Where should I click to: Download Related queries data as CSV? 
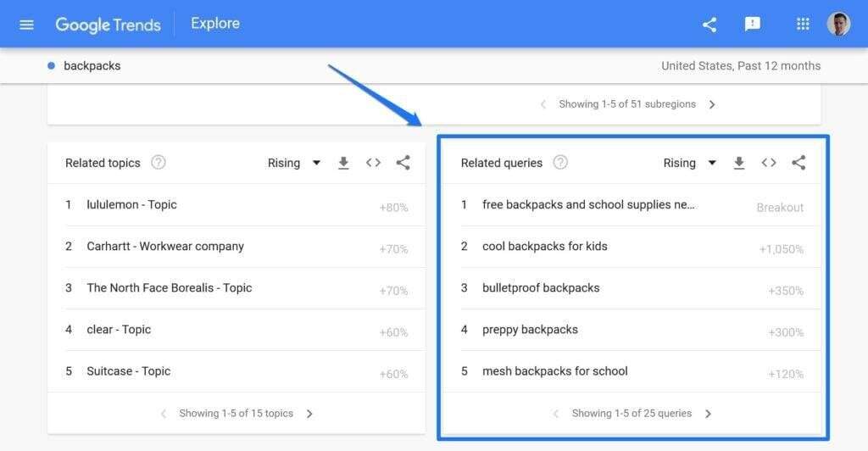coord(739,164)
